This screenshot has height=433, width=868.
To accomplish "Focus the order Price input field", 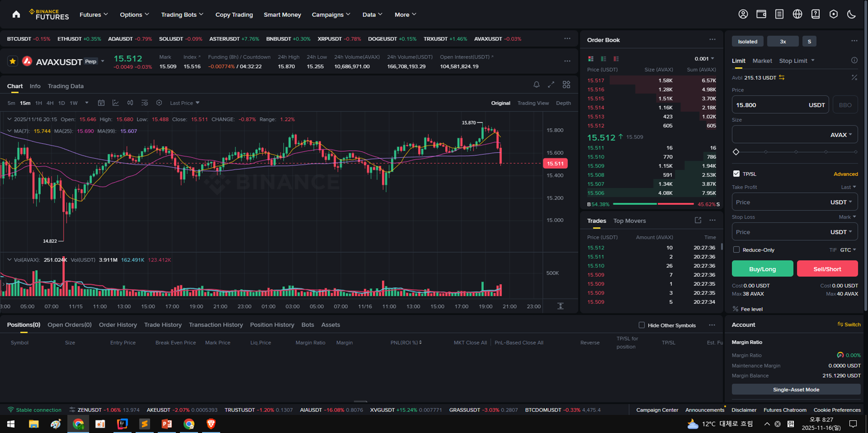I will point(780,105).
